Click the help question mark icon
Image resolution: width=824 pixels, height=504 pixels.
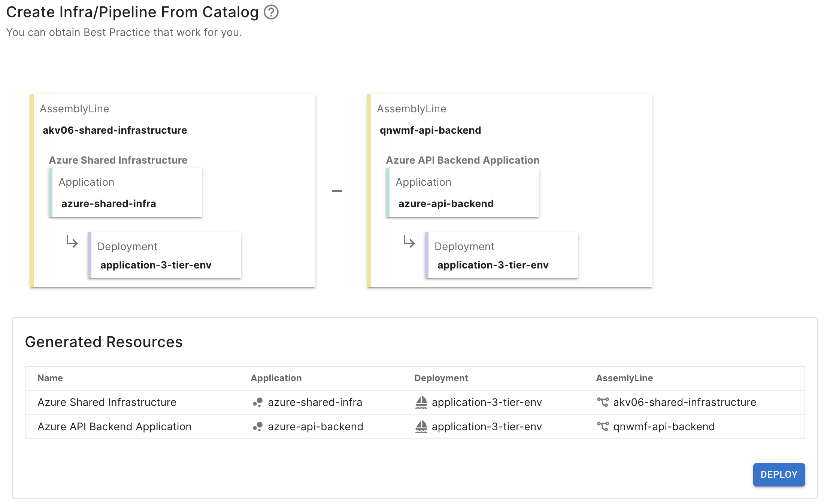click(271, 12)
